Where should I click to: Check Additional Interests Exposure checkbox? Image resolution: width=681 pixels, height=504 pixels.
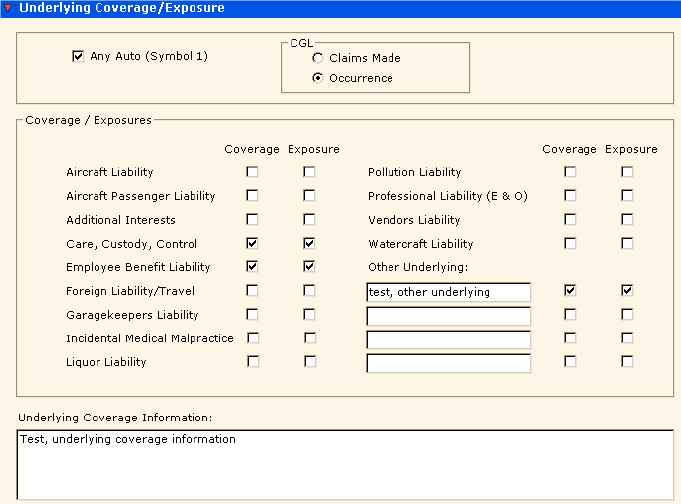(x=309, y=219)
